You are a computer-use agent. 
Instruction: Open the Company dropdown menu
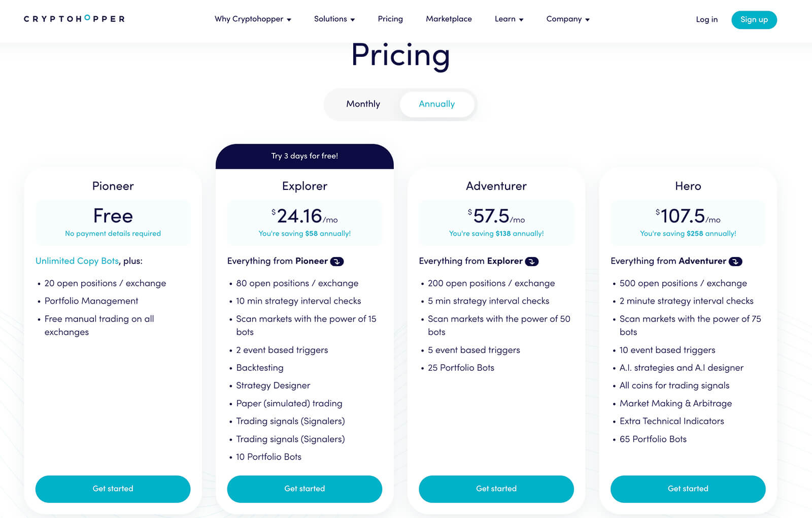pos(567,19)
